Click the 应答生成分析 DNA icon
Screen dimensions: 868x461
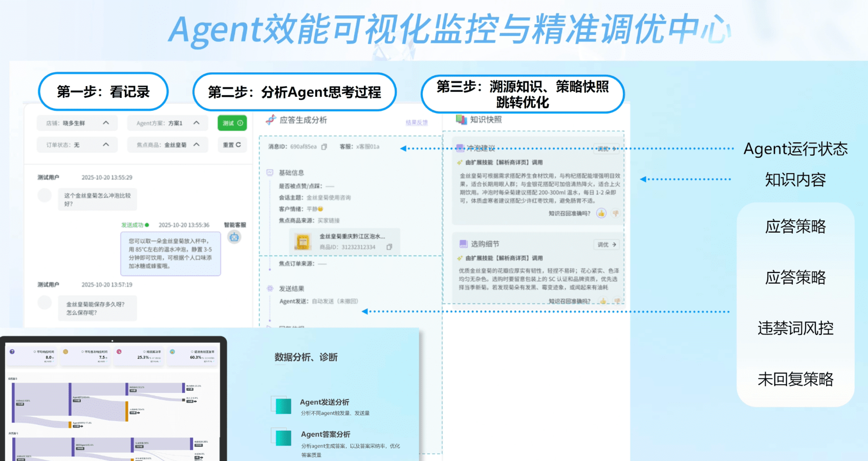[271, 120]
